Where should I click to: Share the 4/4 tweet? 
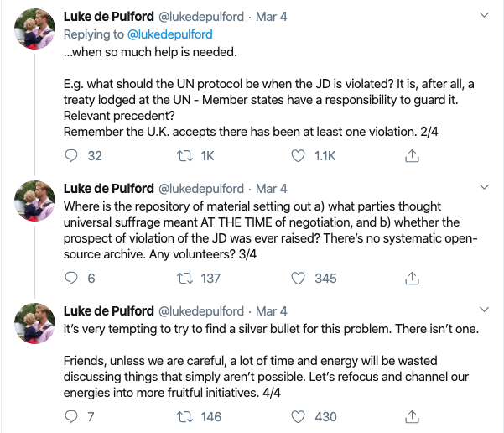click(x=412, y=416)
